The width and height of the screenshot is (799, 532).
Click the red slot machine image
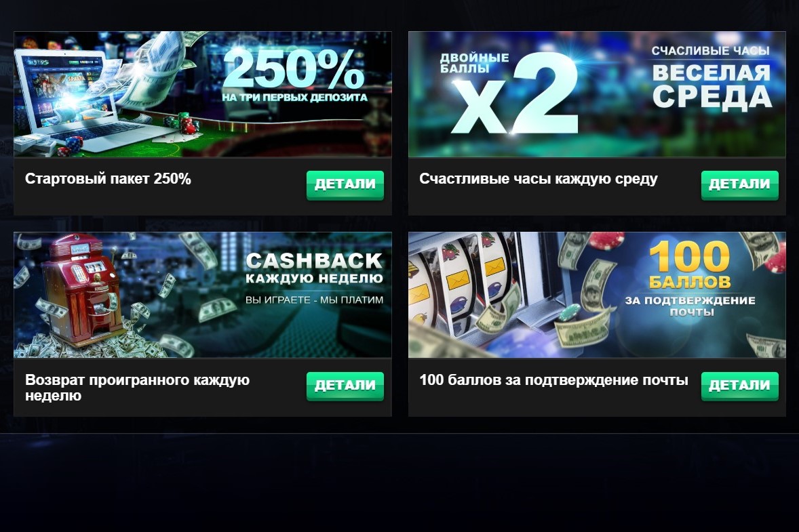point(81,290)
